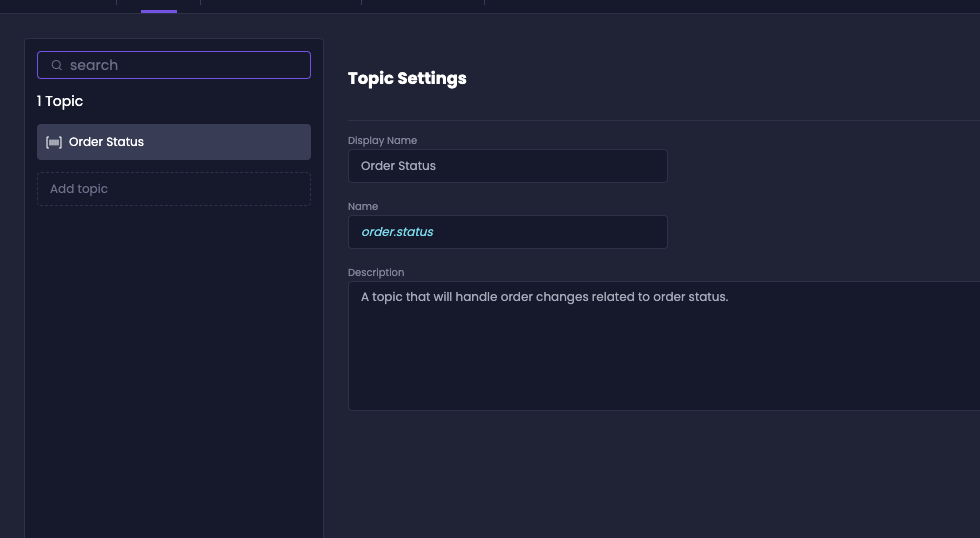Click the Description label
This screenshot has height=538, width=980.
point(376,272)
